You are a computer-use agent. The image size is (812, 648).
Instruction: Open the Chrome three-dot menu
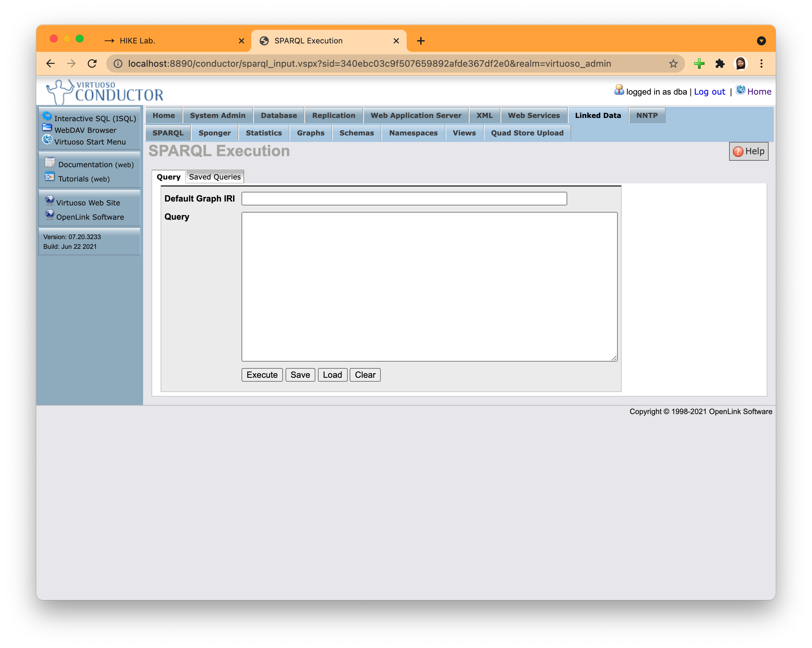[x=761, y=63]
